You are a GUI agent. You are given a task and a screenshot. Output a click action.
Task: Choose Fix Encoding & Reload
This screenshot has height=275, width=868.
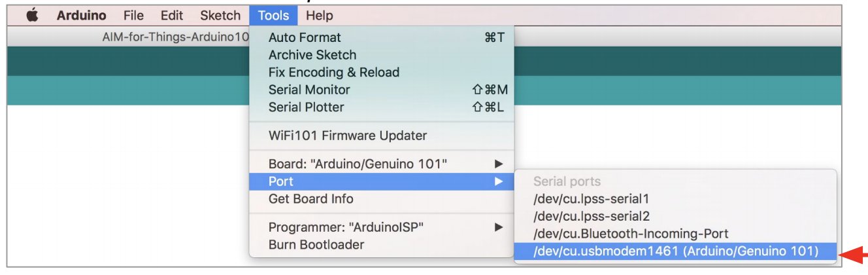[382, 72]
